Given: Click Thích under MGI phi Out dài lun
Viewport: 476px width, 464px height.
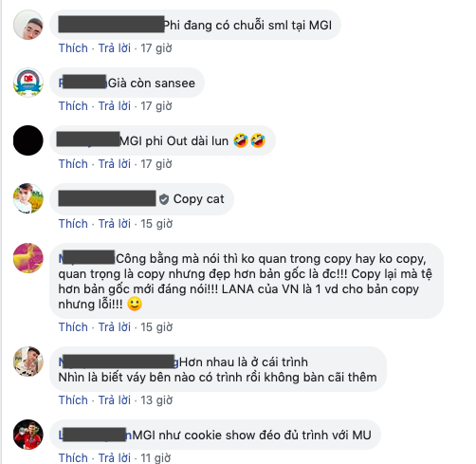Looking at the screenshot, I should point(73,164).
